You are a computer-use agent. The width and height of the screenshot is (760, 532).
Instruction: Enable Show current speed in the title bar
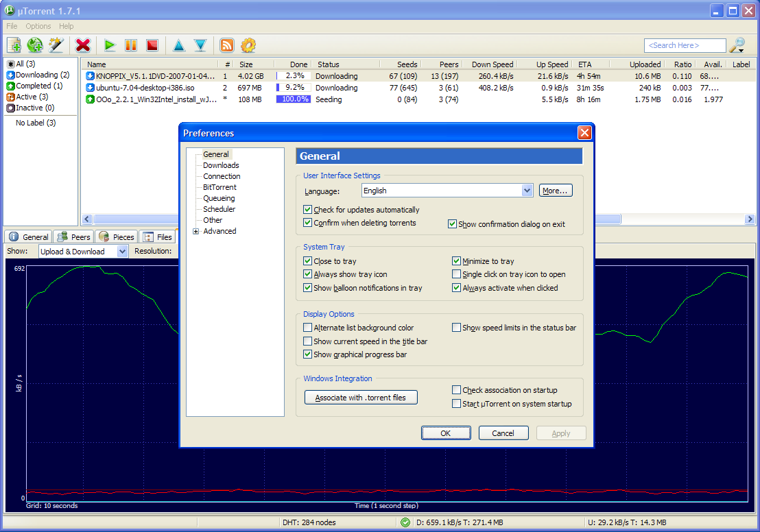307,341
